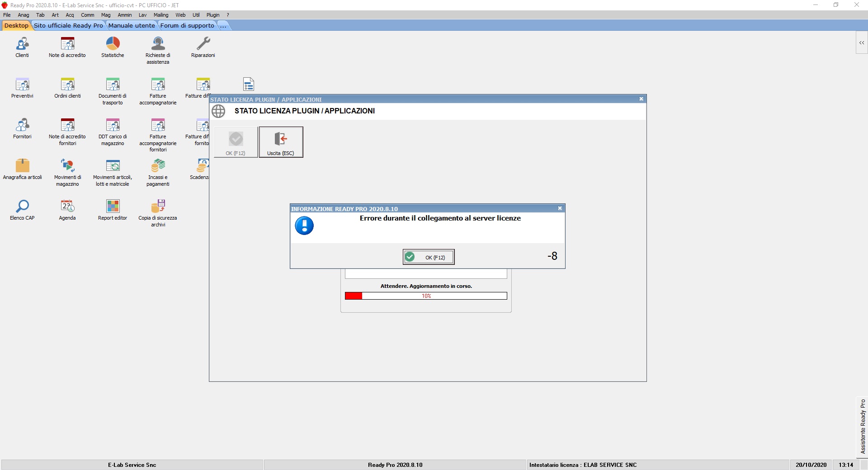Open Movimenti articoli, lotti e matricole icon
Viewport: 868px width, 470px height.
coord(113,172)
